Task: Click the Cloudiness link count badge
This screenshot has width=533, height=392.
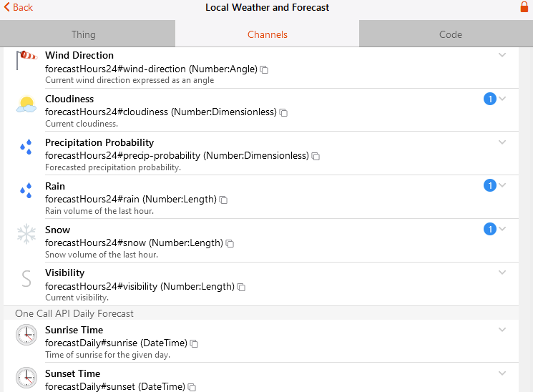Action: point(490,99)
